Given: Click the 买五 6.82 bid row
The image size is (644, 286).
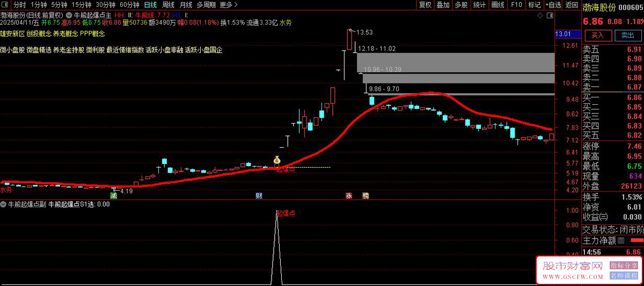Looking at the screenshot, I should click(x=613, y=135).
